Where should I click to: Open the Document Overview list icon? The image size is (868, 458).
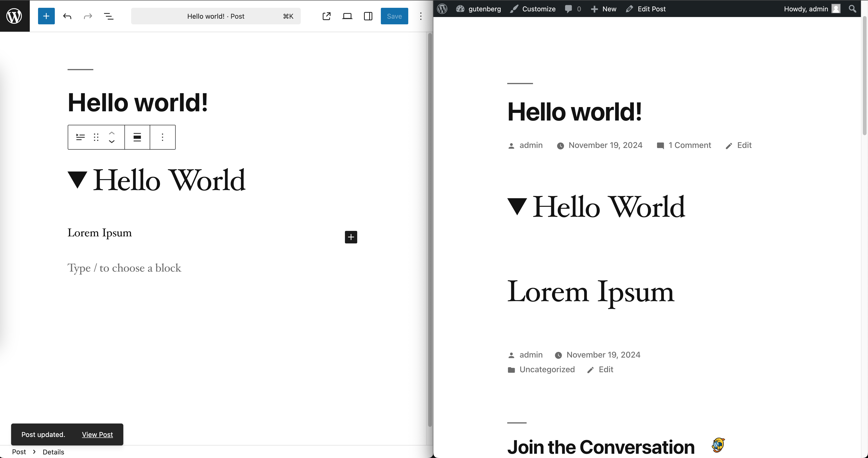click(108, 16)
